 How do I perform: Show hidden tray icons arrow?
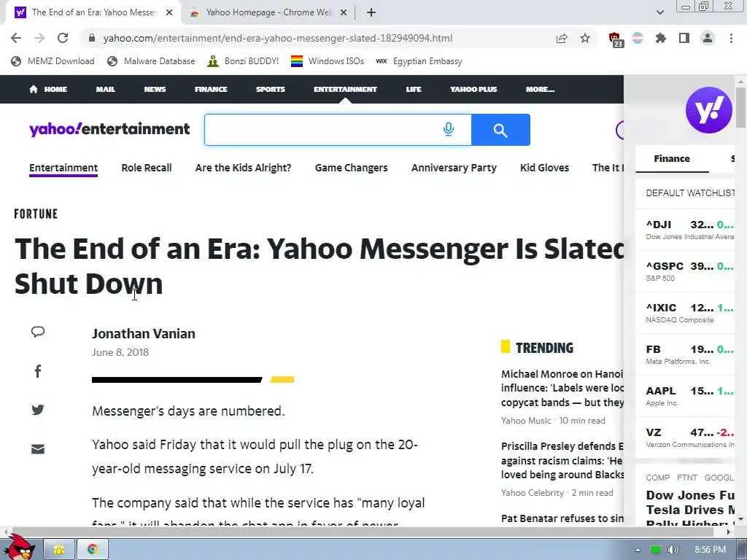(x=638, y=550)
